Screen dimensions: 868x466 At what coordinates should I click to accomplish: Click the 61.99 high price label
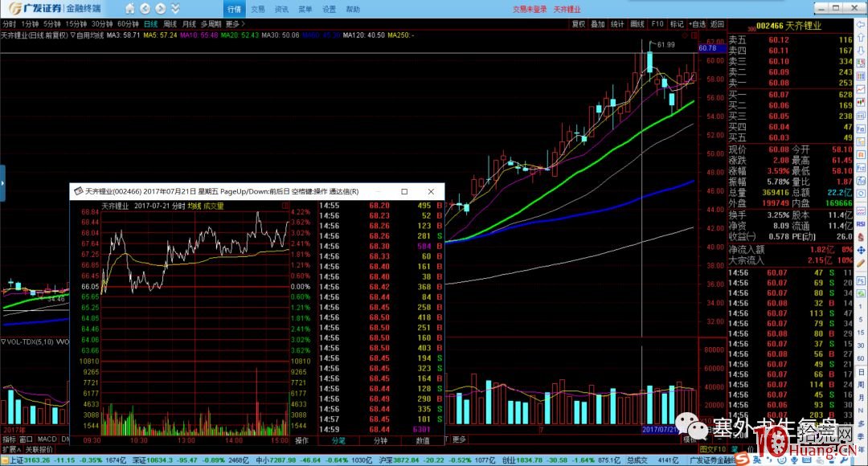(x=665, y=44)
